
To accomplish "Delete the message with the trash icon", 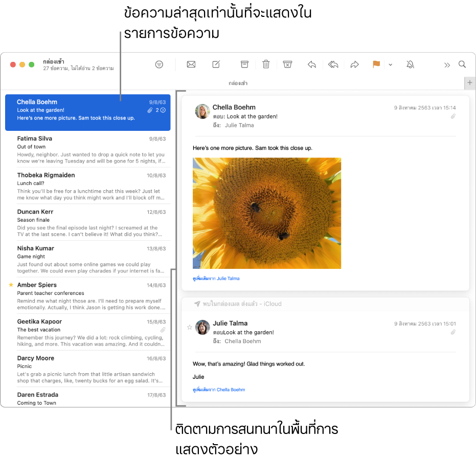I will [266, 64].
